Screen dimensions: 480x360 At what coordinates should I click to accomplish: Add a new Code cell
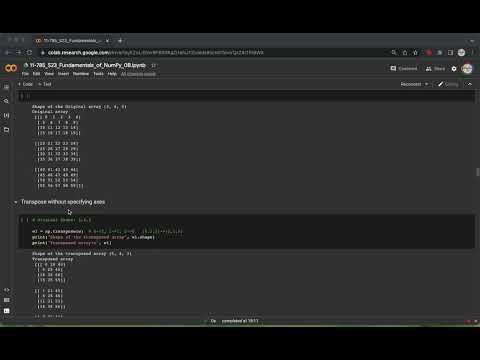[x=25, y=84]
